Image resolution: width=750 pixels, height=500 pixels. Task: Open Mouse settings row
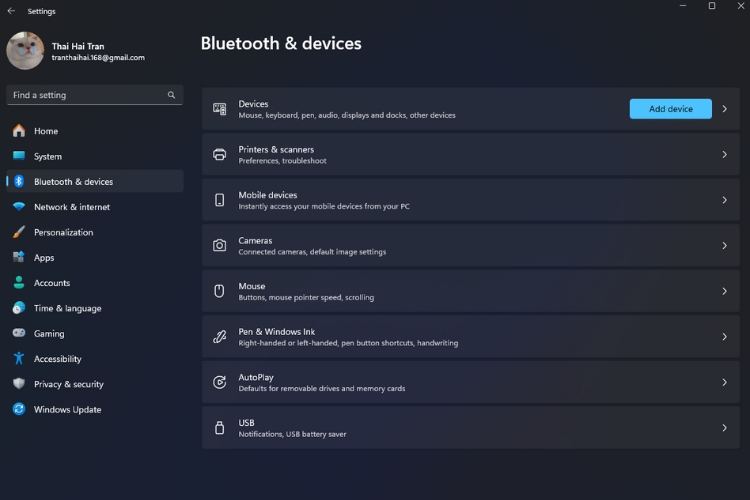pyautogui.click(x=470, y=291)
